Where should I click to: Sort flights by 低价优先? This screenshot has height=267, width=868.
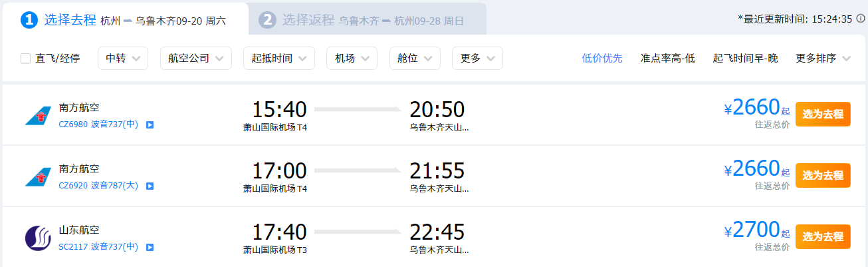tap(602, 59)
